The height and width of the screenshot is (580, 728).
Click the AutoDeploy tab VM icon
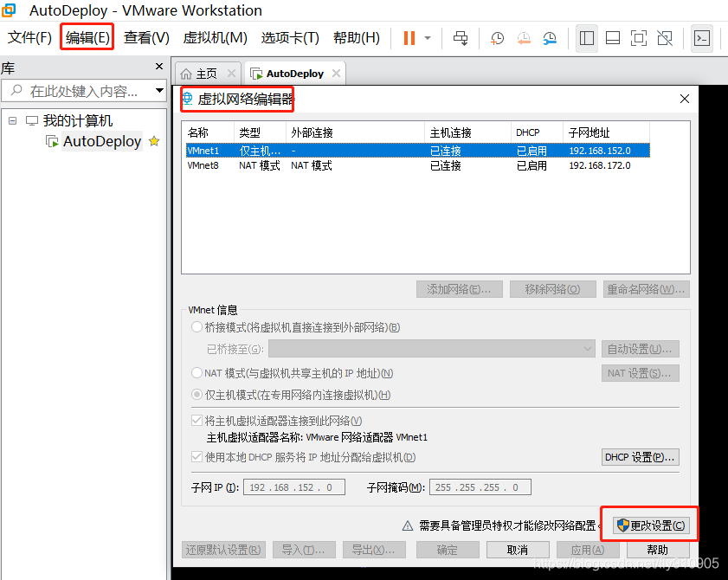(x=256, y=74)
